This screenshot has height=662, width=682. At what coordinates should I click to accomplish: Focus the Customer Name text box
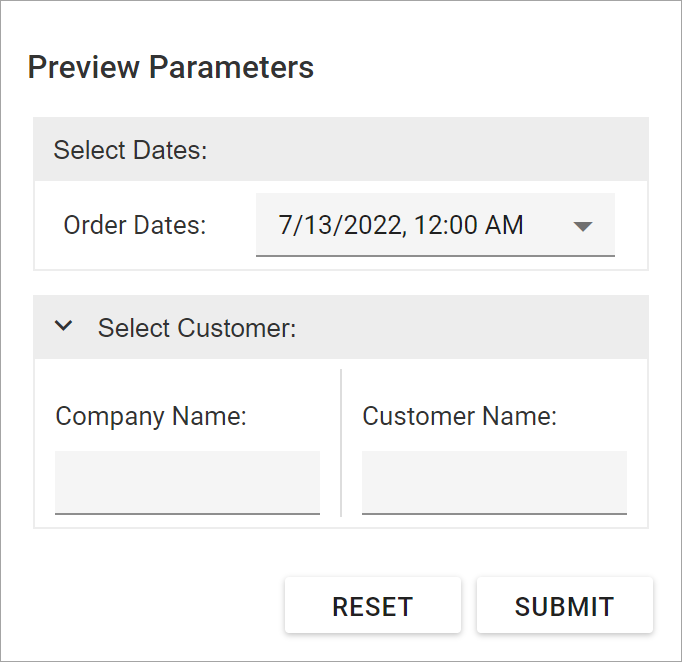point(494,482)
